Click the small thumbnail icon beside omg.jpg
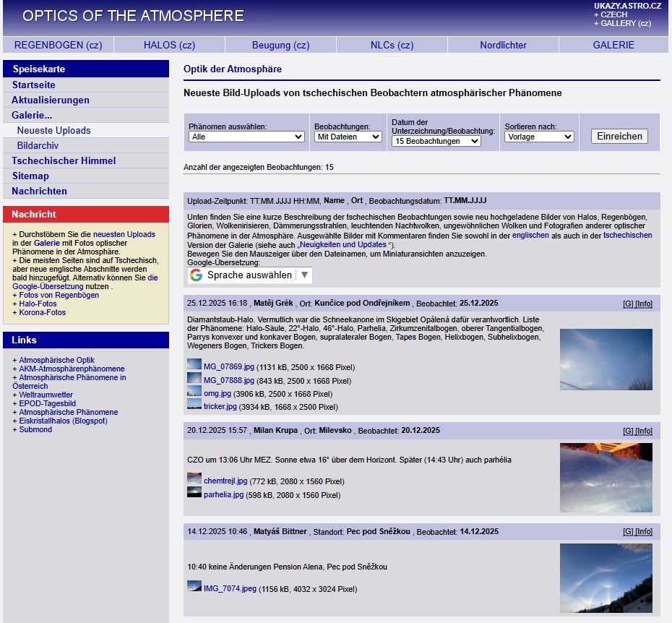Viewport: 672px width, 623px height. tap(194, 392)
